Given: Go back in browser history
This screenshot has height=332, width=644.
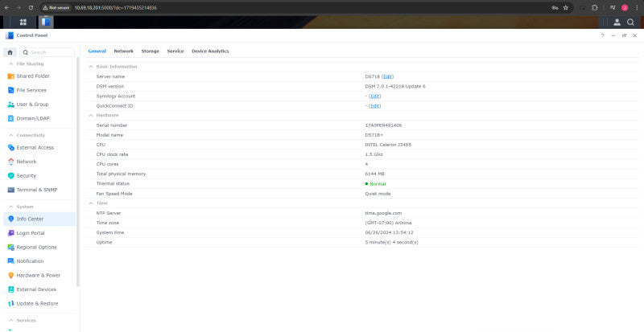Looking at the screenshot, I should click(x=6, y=8).
